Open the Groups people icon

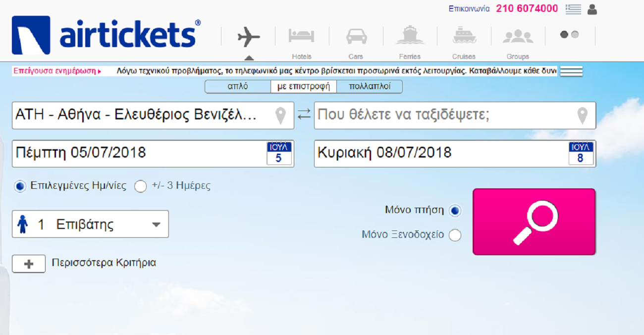click(518, 36)
